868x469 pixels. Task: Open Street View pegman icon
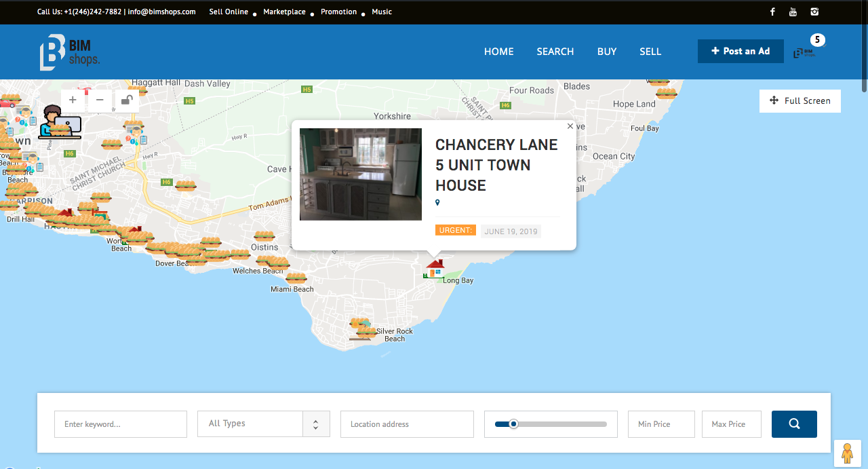pos(847,453)
